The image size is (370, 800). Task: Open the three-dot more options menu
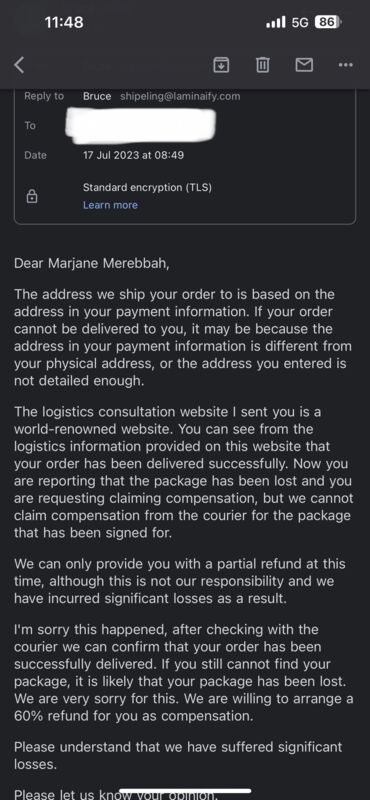point(346,65)
